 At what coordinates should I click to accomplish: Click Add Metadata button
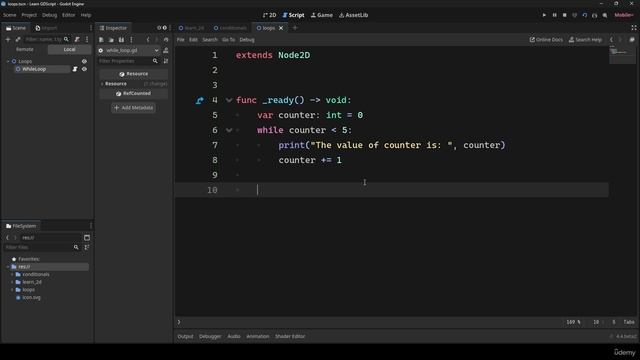pos(133,108)
